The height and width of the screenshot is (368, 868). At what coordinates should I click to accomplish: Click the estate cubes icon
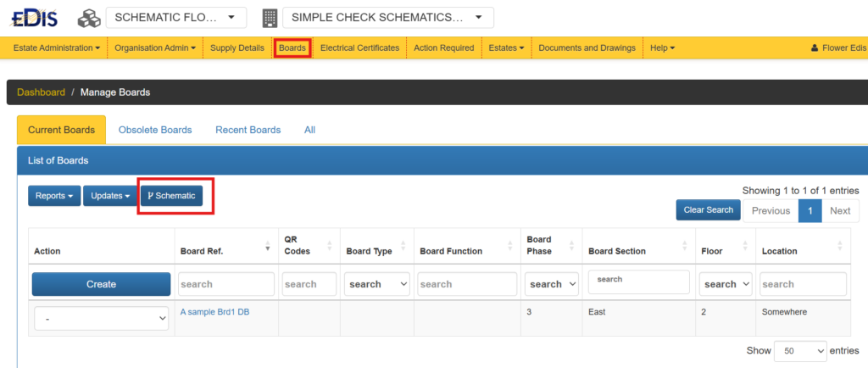[x=89, y=18]
